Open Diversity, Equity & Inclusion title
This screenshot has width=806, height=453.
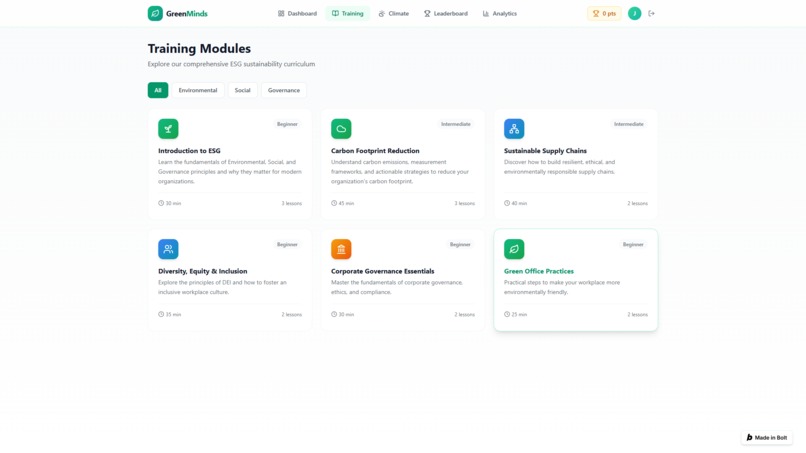tap(203, 271)
